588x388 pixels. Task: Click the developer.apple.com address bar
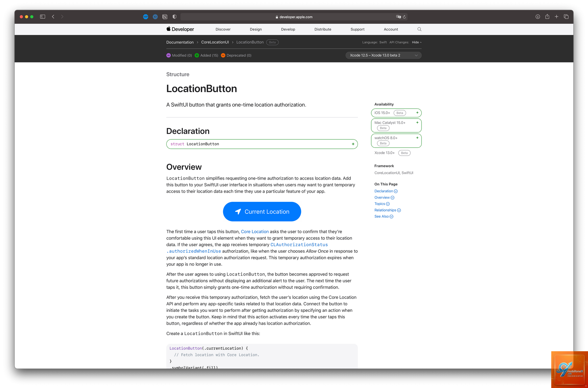(x=294, y=17)
